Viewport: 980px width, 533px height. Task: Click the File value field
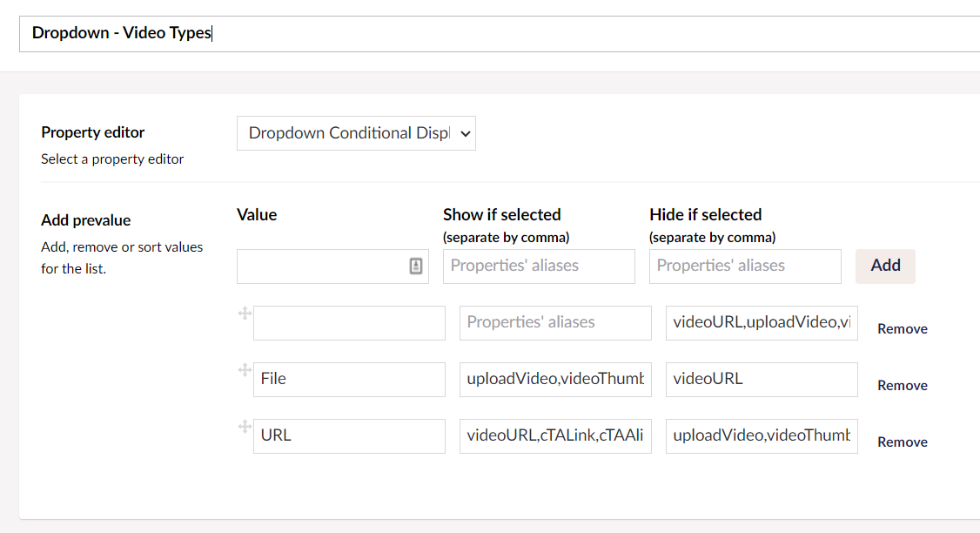click(x=349, y=380)
